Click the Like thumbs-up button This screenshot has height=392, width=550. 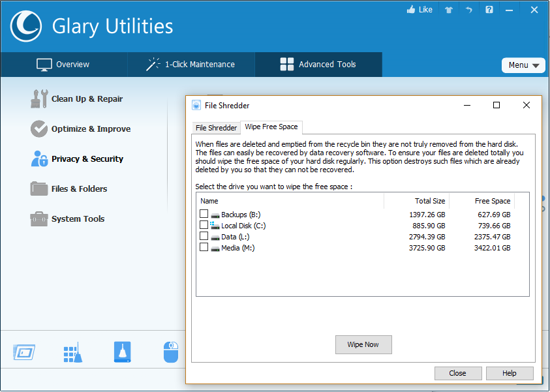pyautogui.click(x=420, y=10)
